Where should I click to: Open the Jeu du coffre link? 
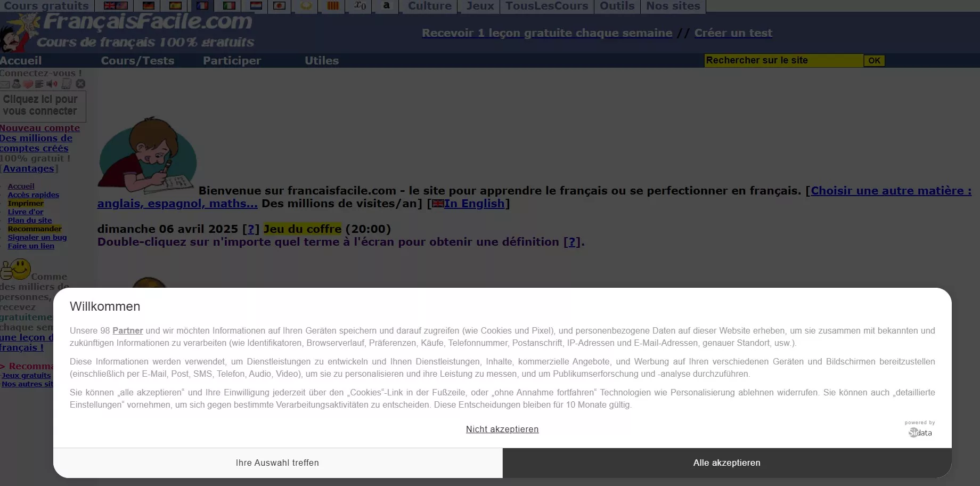click(x=303, y=229)
